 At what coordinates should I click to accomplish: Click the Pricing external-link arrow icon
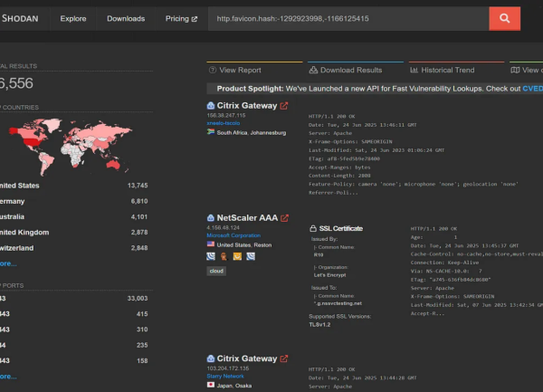point(195,19)
